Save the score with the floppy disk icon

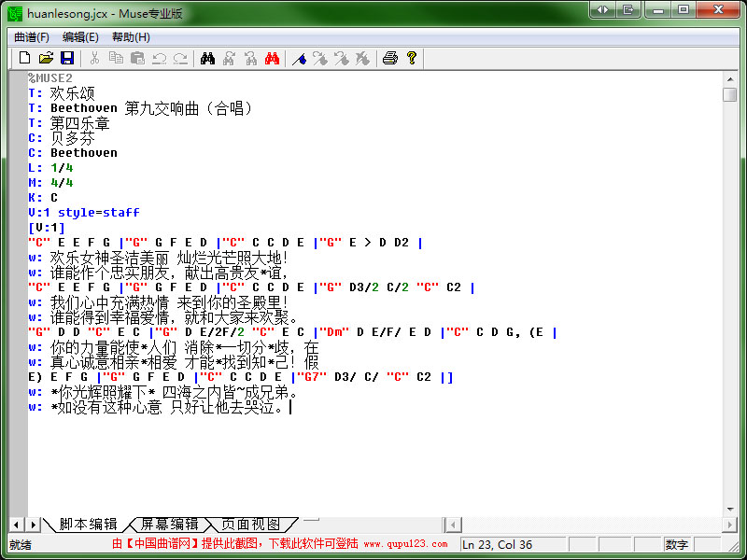[66, 58]
